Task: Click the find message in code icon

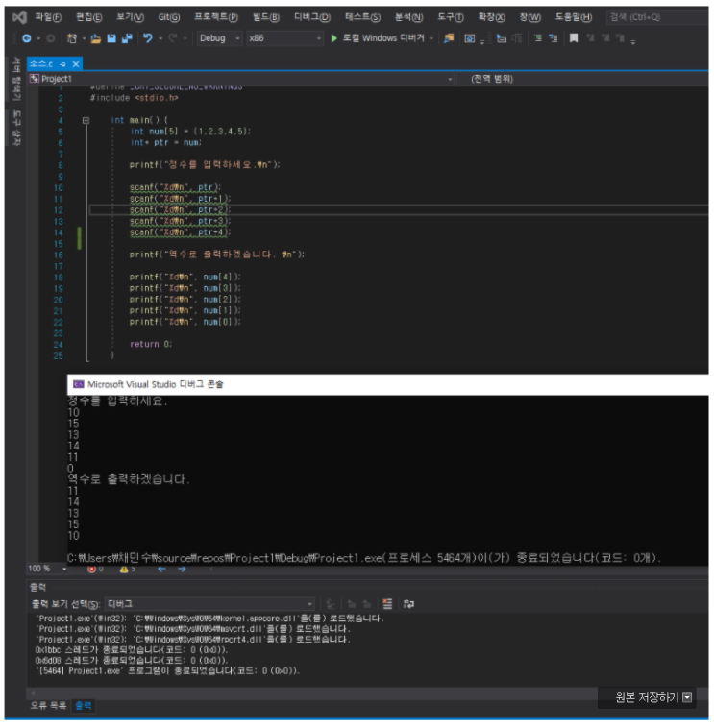Action: 331,604
